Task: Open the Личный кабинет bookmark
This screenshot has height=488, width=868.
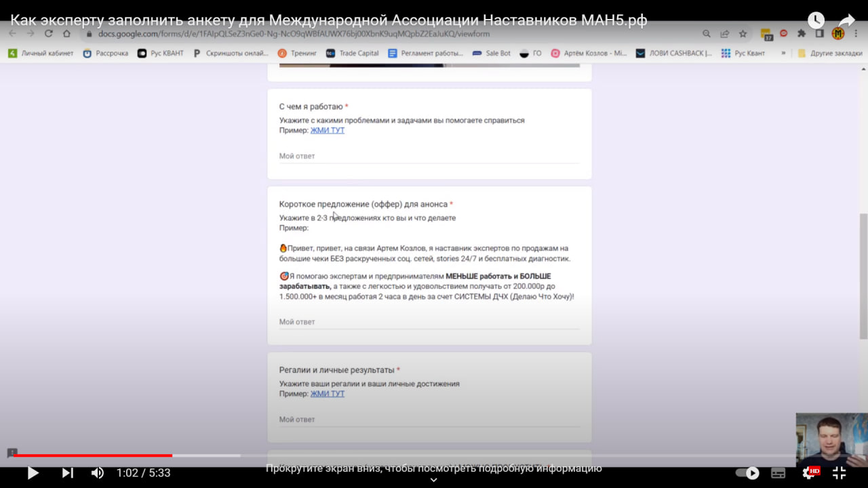Action: pos(41,53)
